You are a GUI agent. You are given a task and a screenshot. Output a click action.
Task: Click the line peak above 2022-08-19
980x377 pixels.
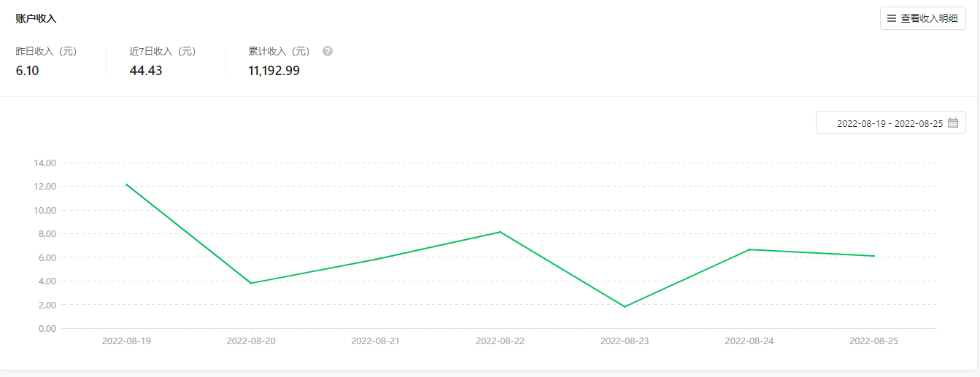tap(126, 184)
